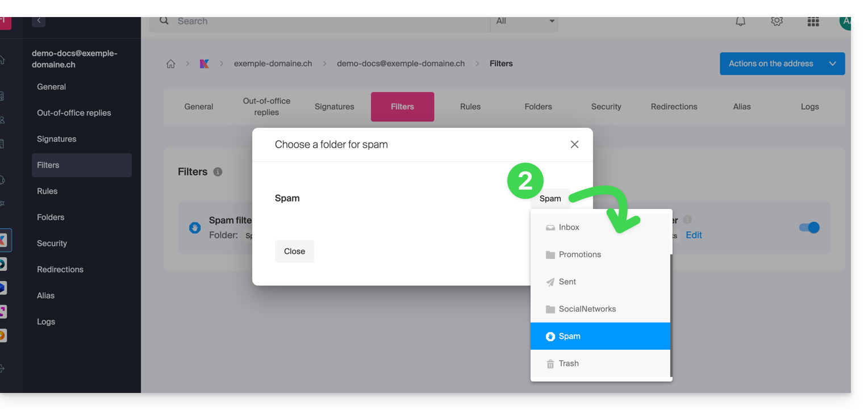Click the sidebar address heading 'demo-docs@exemple-domaine.ch'
This screenshot has height=410, width=868.
[x=74, y=59]
